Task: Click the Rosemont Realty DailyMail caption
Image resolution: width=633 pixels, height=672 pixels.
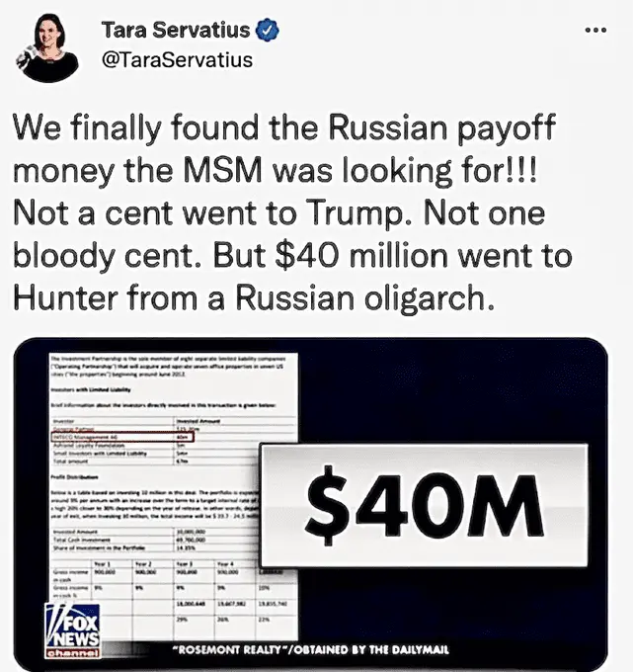Action: pyautogui.click(x=310, y=649)
